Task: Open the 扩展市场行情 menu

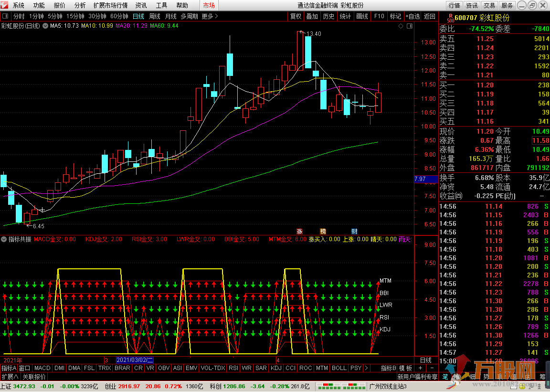Action: 110,5
